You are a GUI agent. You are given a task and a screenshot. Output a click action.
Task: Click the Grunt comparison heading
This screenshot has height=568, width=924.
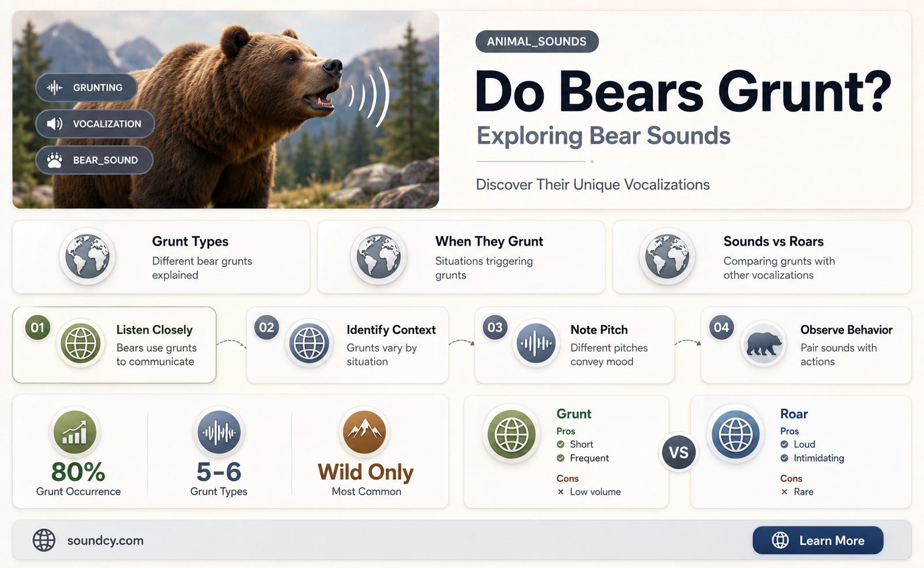573,414
